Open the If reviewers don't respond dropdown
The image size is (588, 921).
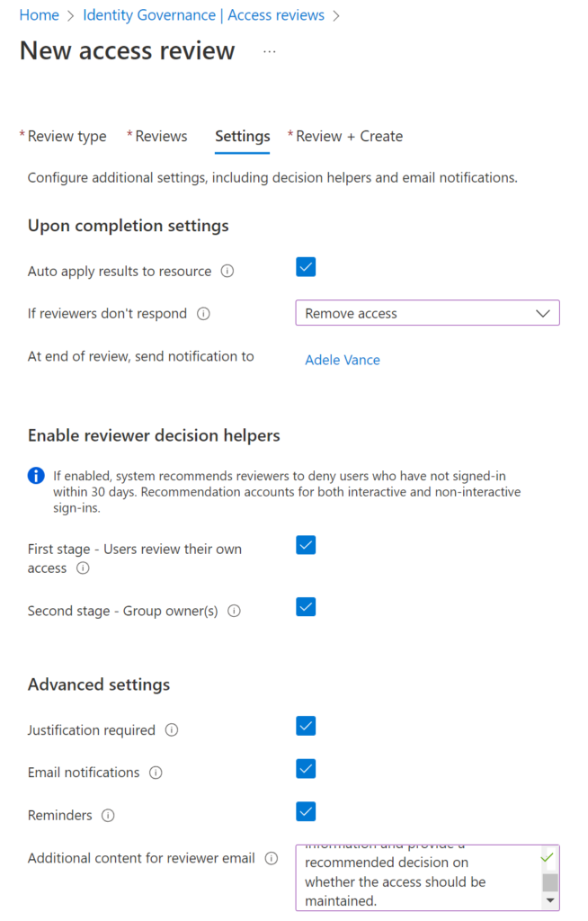427,313
